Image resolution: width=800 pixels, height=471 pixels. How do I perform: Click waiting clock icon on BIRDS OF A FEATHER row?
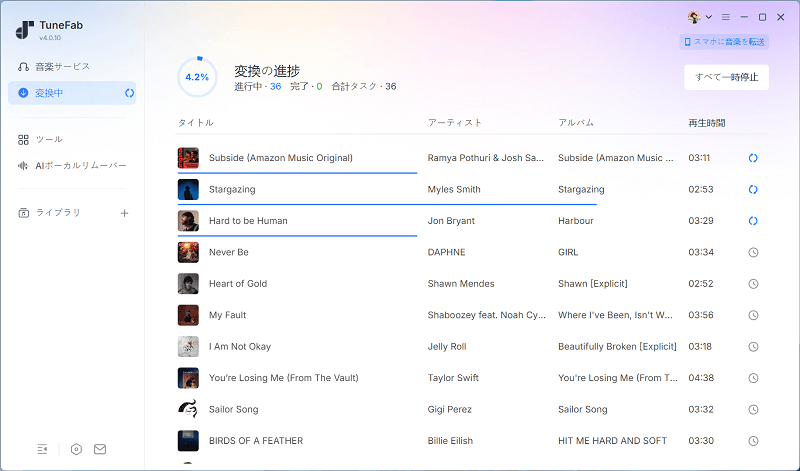point(753,441)
